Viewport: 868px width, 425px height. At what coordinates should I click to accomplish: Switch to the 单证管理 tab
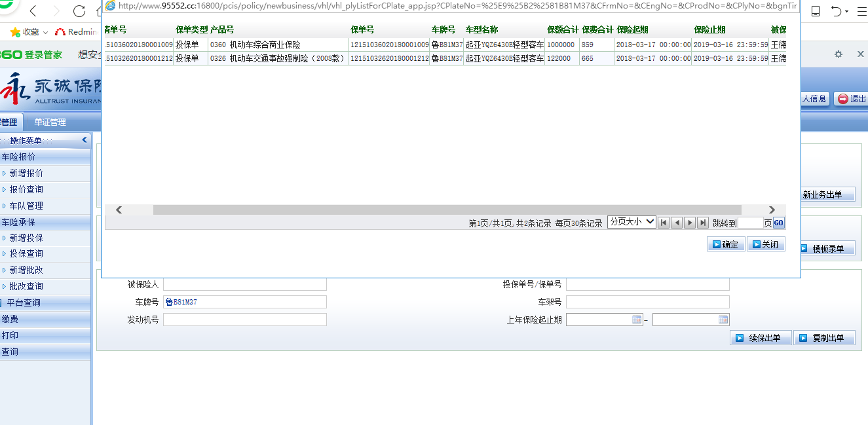(50, 122)
